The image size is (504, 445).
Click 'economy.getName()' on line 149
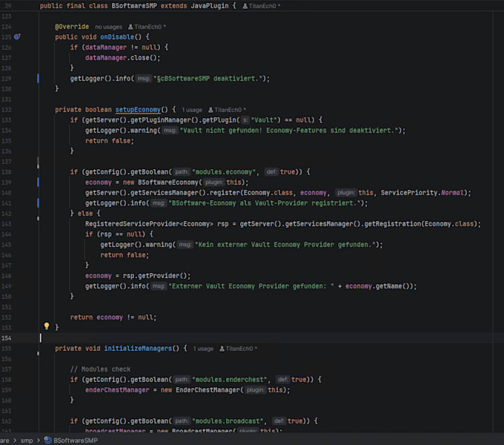point(379,286)
